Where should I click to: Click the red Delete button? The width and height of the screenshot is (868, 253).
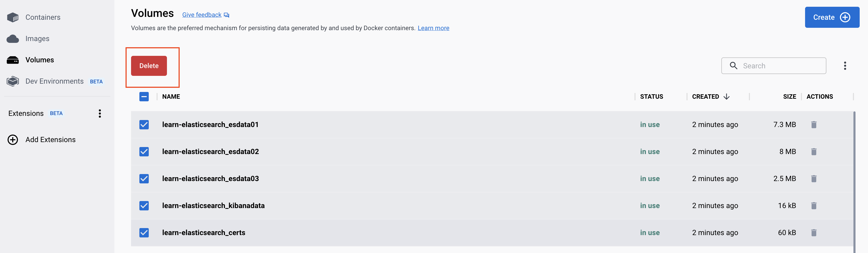point(149,66)
